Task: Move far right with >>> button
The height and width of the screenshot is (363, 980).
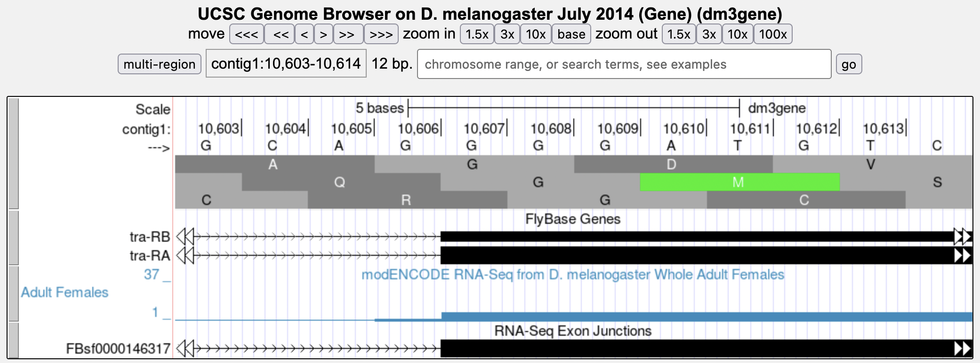Action: (x=381, y=34)
